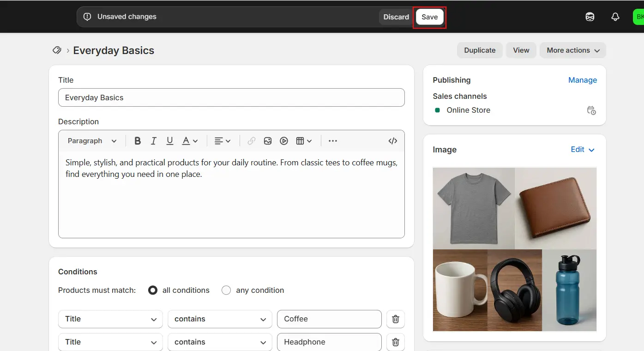Open the 'contains' dropdown for Coffee
Viewport: 644px width, 351px height.
pos(220,319)
